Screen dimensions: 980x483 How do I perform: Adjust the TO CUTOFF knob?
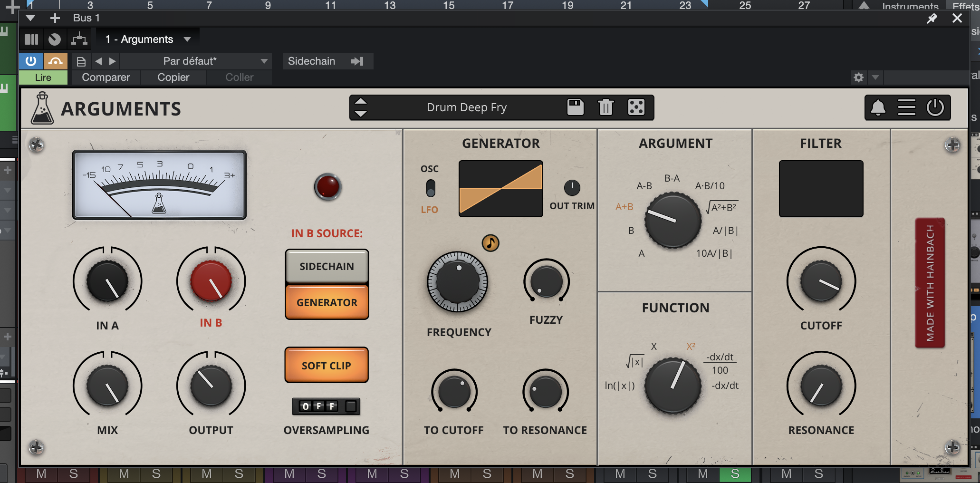[454, 392]
